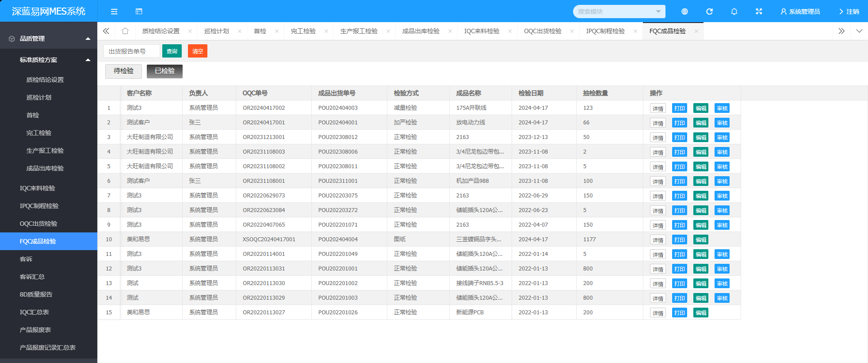Select the 已检验 toggle tab
Viewport: 868px width, 363px height.
pyautogui.click(x=164, y=71)
